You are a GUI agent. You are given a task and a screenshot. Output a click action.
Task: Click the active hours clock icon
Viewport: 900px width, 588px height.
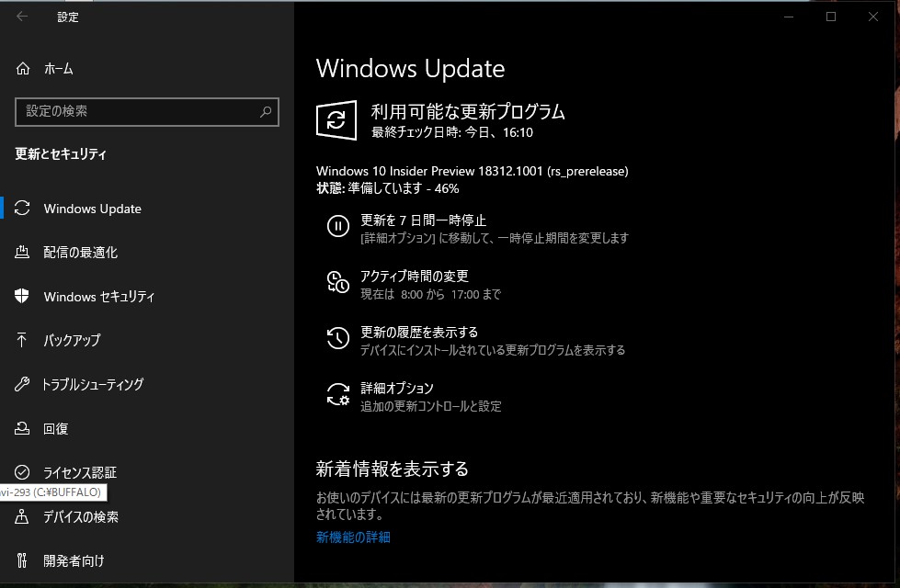[x=337, y=282]
